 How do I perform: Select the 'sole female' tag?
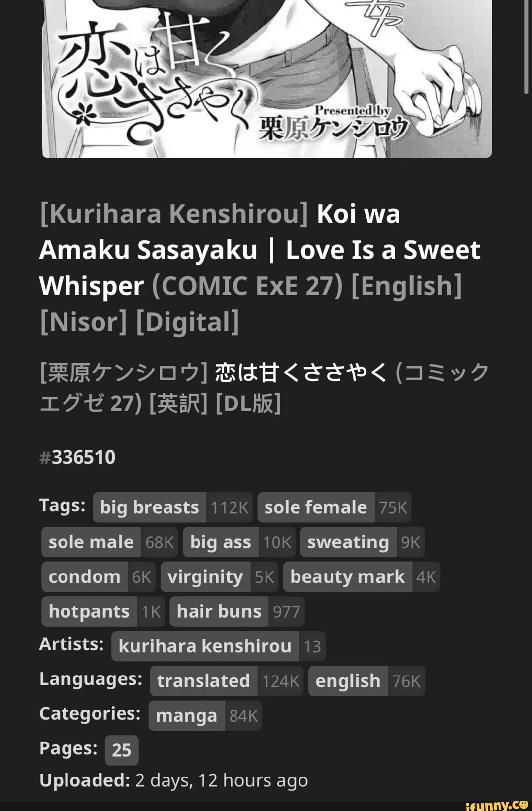click(316, 507)
